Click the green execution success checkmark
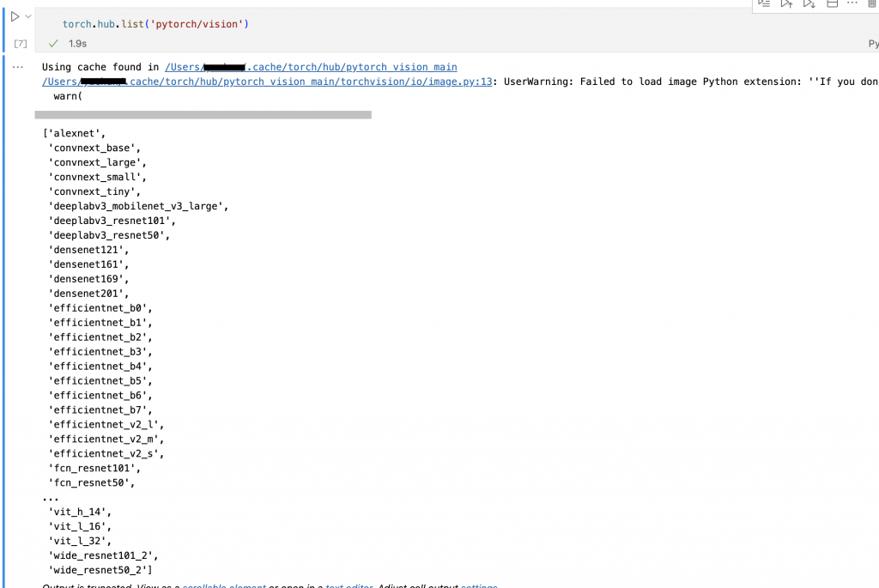 53,43
